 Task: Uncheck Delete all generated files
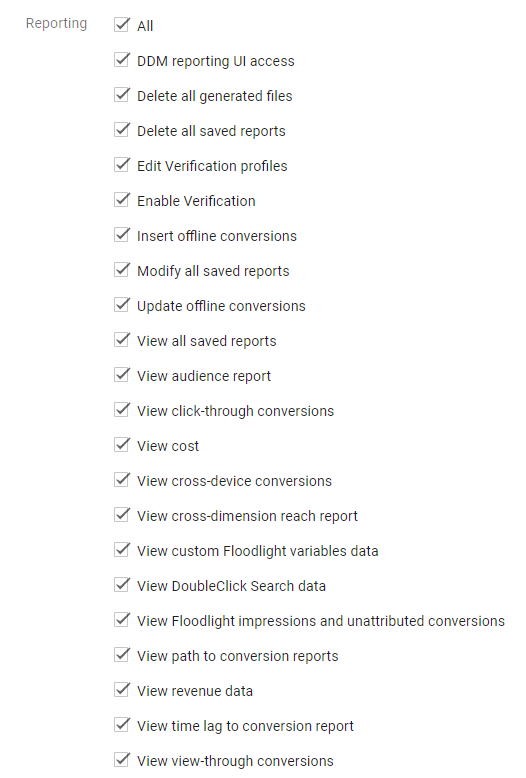coord(122,95)
